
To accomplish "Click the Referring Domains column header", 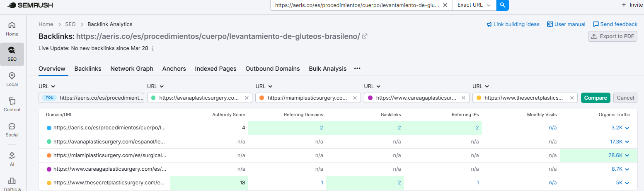I will tap(303, 115).
